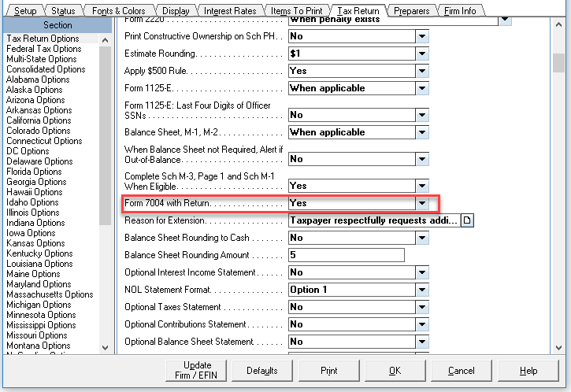Expand Complete Sch M-3 When Eligible dropdown
Image resolution: width=571 pixels, height=392 pixels.
[422, 186]
